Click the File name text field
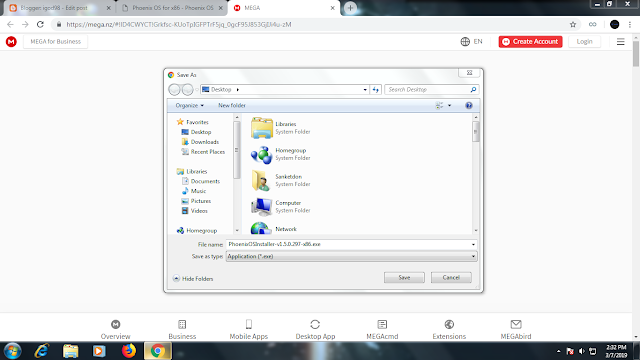The height and width of the screenshot is (360, 640). tap(348, 244)
